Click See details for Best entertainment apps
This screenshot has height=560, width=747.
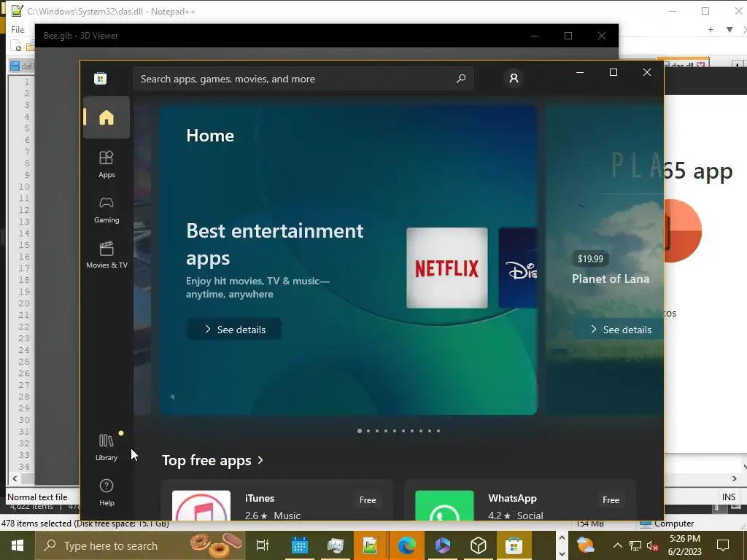234,329
